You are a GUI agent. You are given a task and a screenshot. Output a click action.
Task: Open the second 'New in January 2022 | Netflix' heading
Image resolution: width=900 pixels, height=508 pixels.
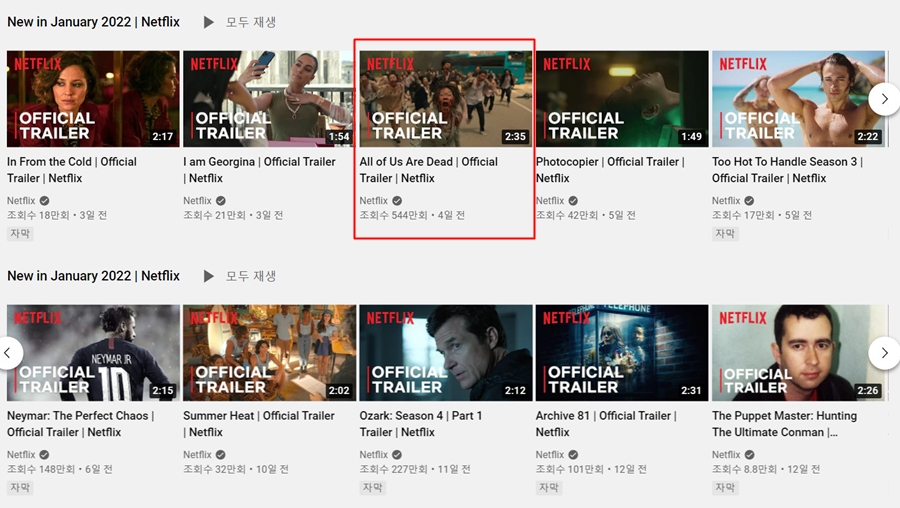point(93,276)
